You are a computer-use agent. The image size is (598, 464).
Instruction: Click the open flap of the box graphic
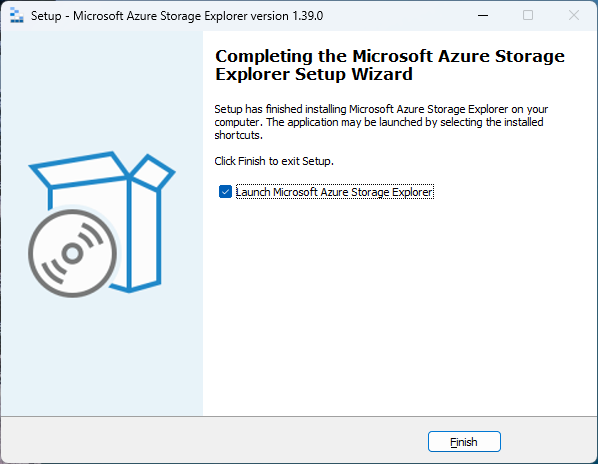[153, 172]
